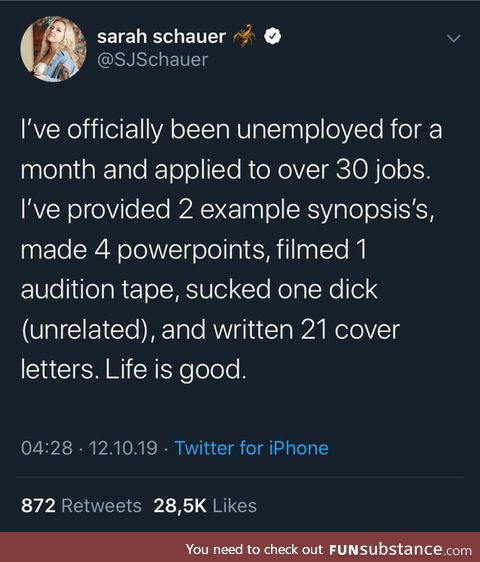Click the 'FUN' logo text
480x562 pixels.
(x=343, y=549)
